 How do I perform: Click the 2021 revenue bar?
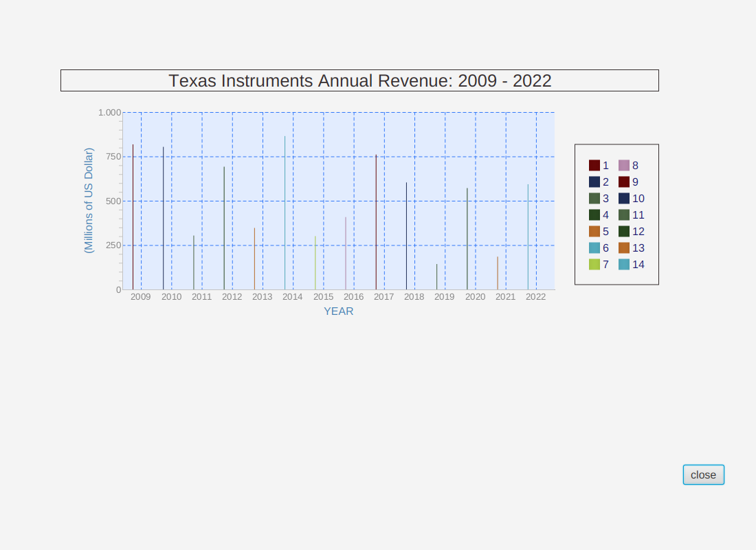tap(498, 273)
